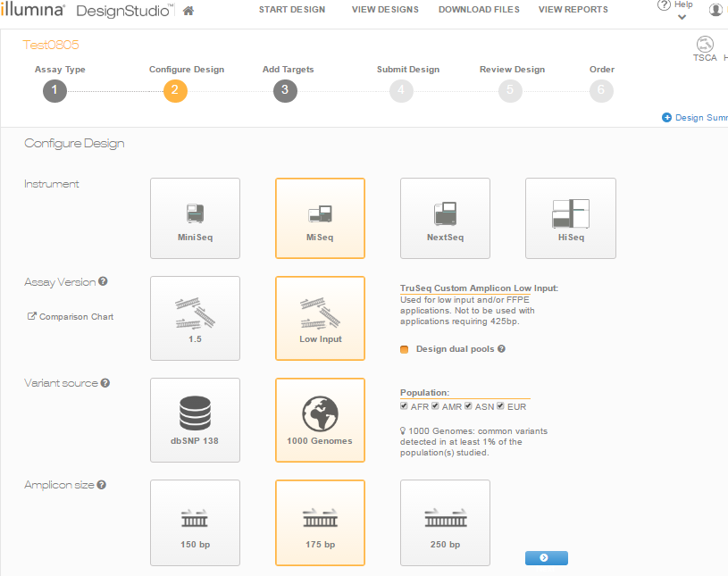The height and width of the screenshot is (576, 728).
Task: Open the user account profile icon
Action: point(715,9)
